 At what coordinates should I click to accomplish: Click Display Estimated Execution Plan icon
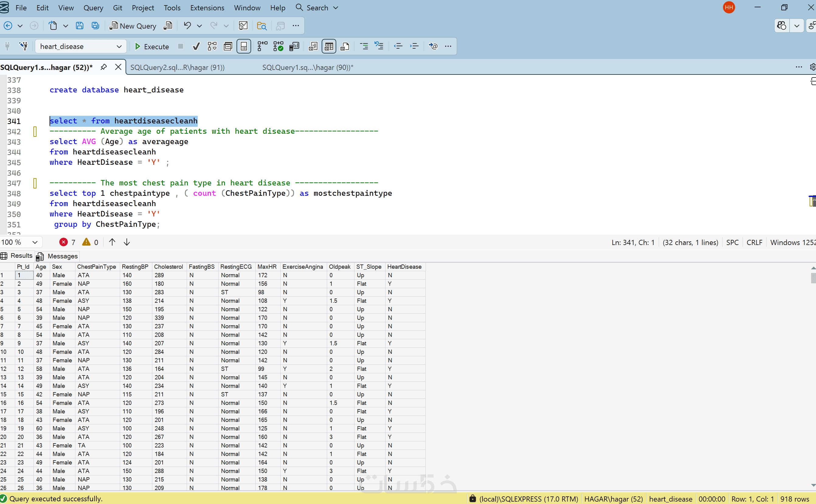[212, 46]
